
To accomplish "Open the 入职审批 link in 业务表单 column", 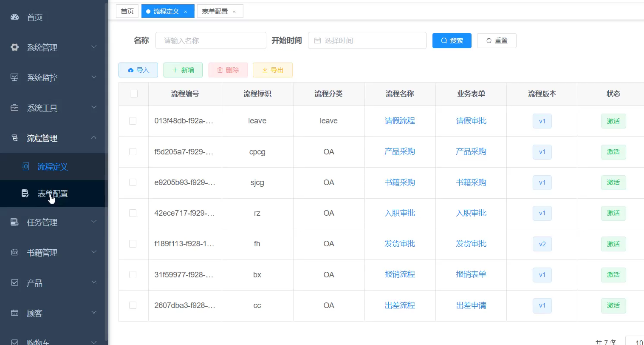I will pyautogui.click(x=471, y=213).
